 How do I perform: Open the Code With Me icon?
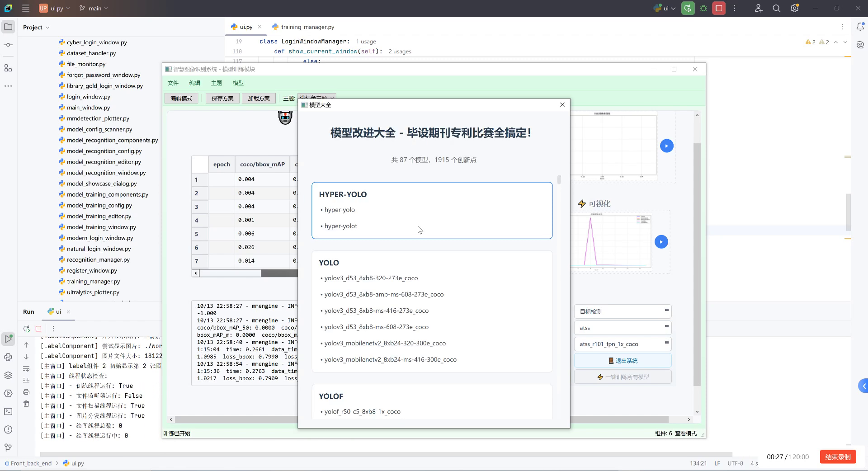(x=759, y=8)
